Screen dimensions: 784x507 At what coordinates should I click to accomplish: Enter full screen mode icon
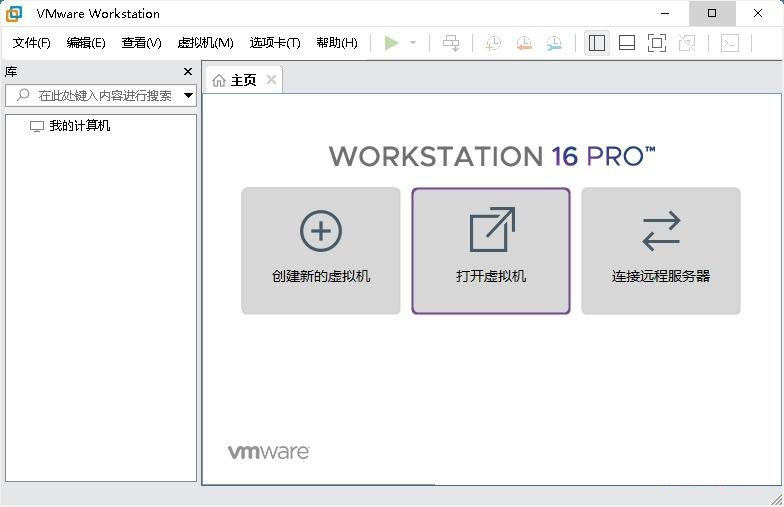tap(657, 43)
